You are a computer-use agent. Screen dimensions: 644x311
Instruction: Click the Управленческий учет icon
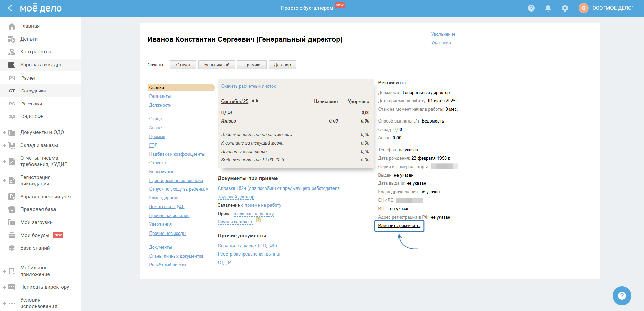[x=12, y=197]
